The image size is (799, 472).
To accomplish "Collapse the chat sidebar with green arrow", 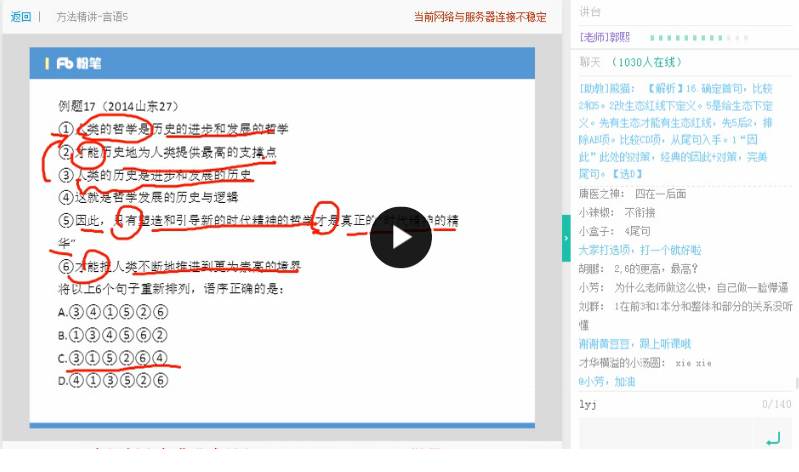I will (566, 238).
